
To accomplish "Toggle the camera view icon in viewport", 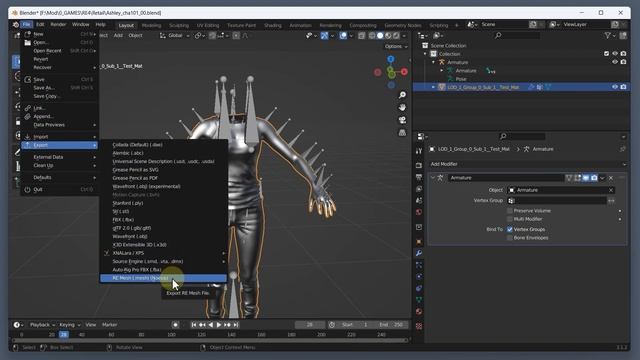I will click(x=402, y=120).
